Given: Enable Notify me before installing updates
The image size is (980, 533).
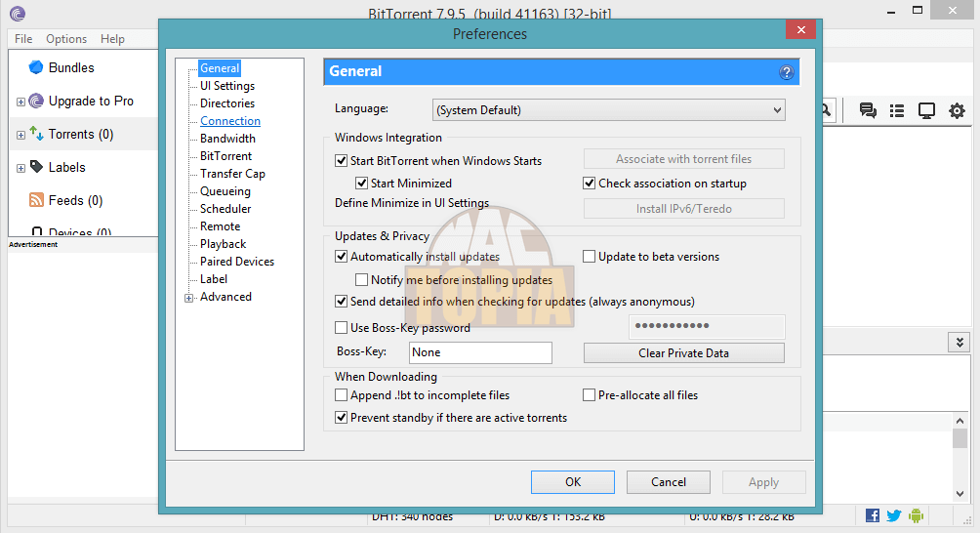Looking at the screenshot, I should [361, 279].
